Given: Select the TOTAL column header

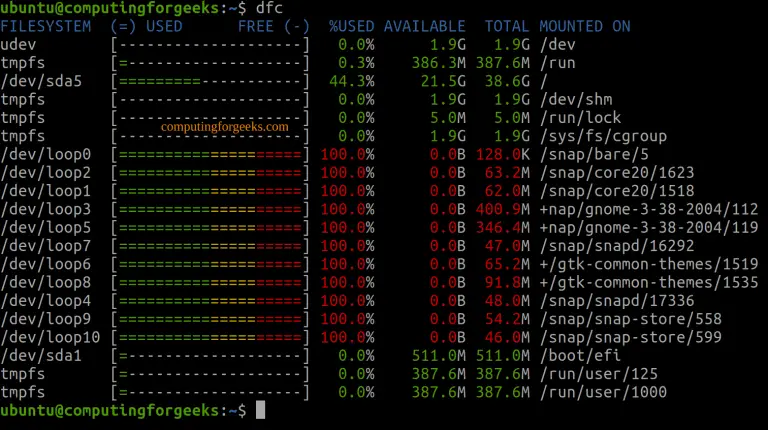Looking at the screenshot, I should click(507, 26).
